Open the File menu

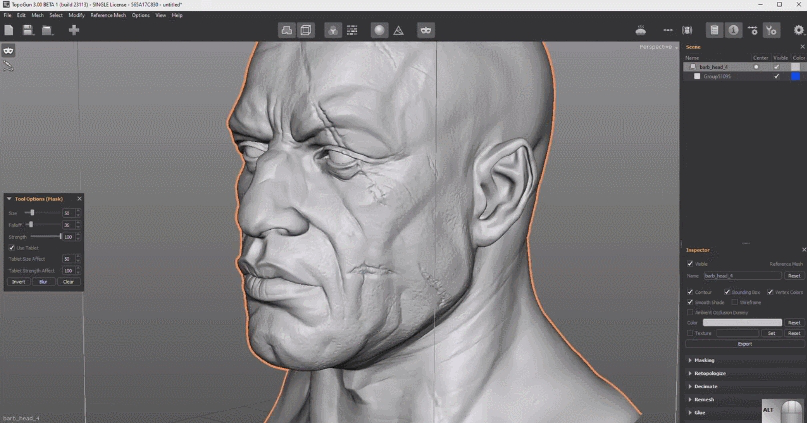click(x=7, y=15)
